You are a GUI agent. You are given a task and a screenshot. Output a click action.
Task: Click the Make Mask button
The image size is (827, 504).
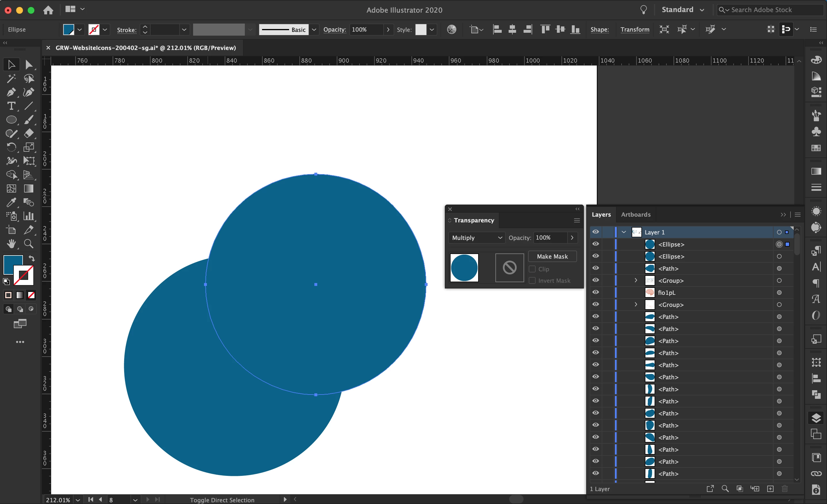[x=552, y=256]
